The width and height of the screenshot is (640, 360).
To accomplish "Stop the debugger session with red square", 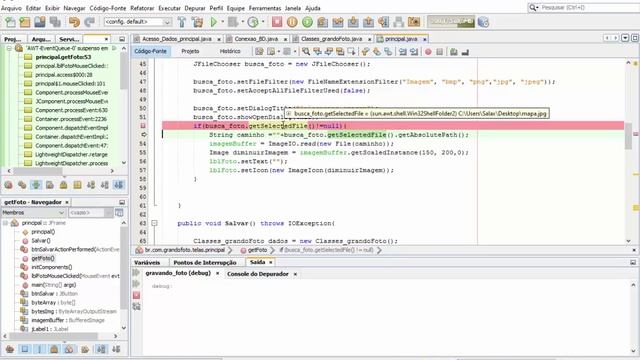I will coord(277,22).
